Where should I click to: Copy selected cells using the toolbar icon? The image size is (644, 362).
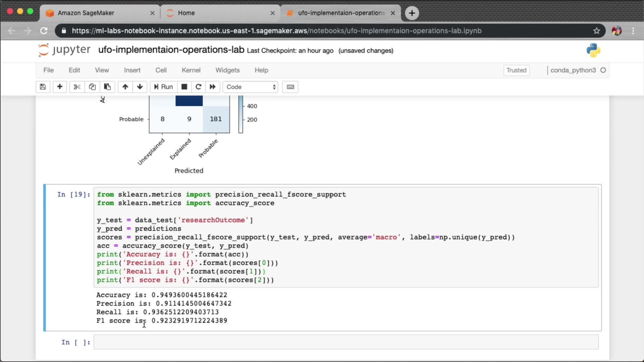(x=92, y=87)
